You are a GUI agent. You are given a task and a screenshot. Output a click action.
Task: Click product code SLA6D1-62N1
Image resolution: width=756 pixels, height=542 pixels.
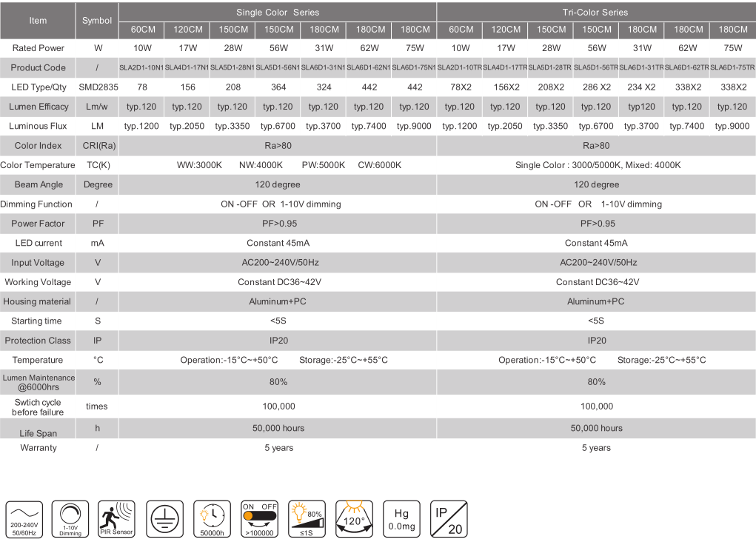(x=369, y=67)
